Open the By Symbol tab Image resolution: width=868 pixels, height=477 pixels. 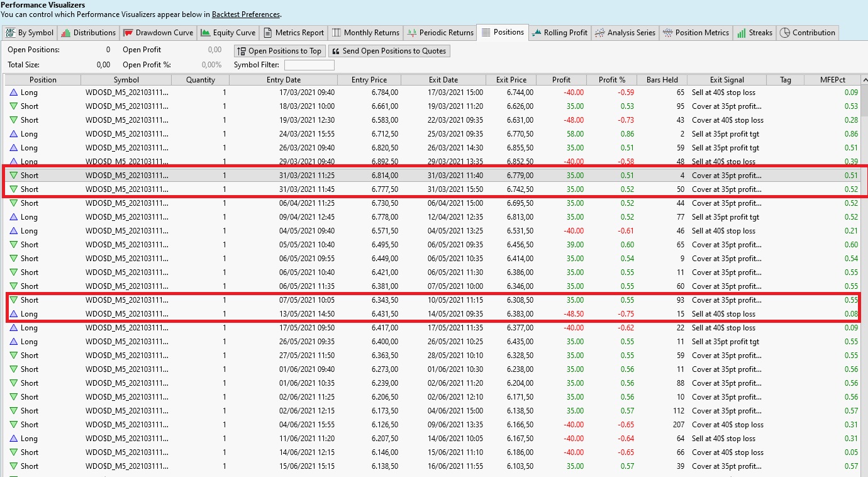point(30,33)
